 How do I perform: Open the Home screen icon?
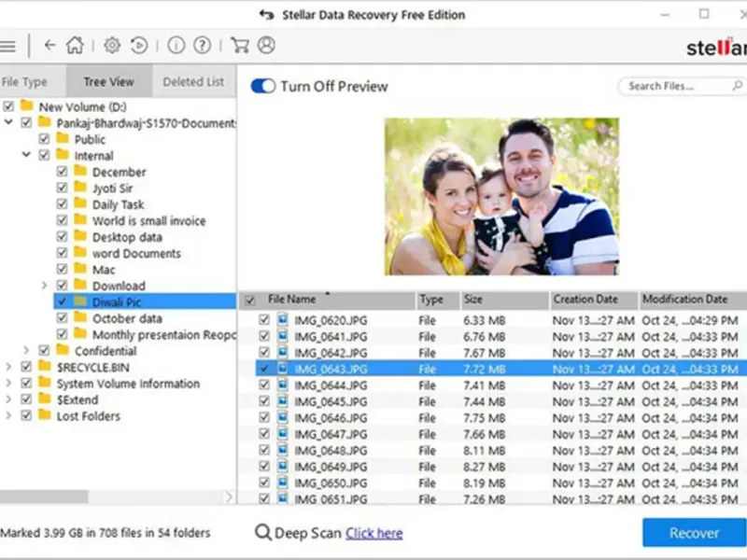[x=75, y=45]
